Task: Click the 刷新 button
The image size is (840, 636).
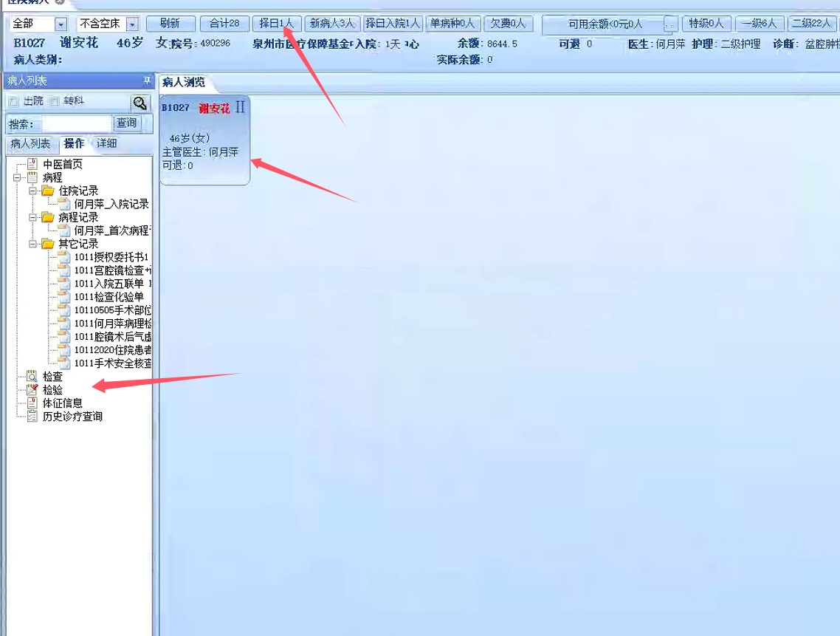Action: tap(170, 24)
